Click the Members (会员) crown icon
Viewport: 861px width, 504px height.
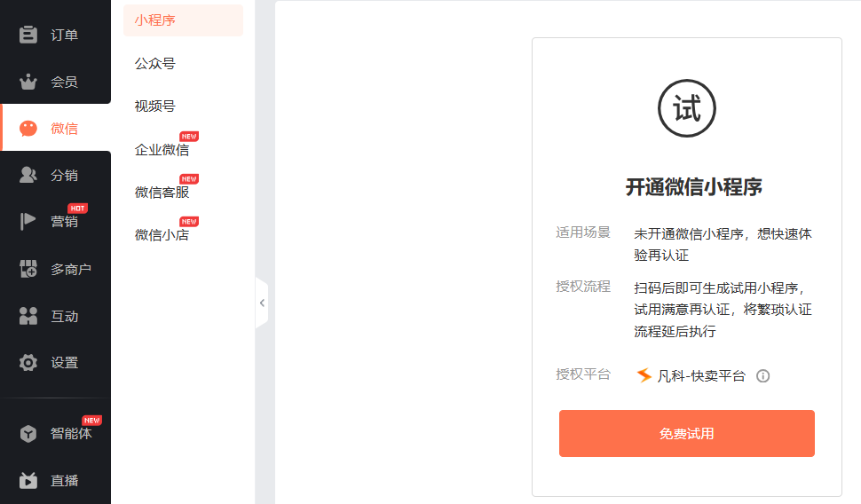(28, 82)
